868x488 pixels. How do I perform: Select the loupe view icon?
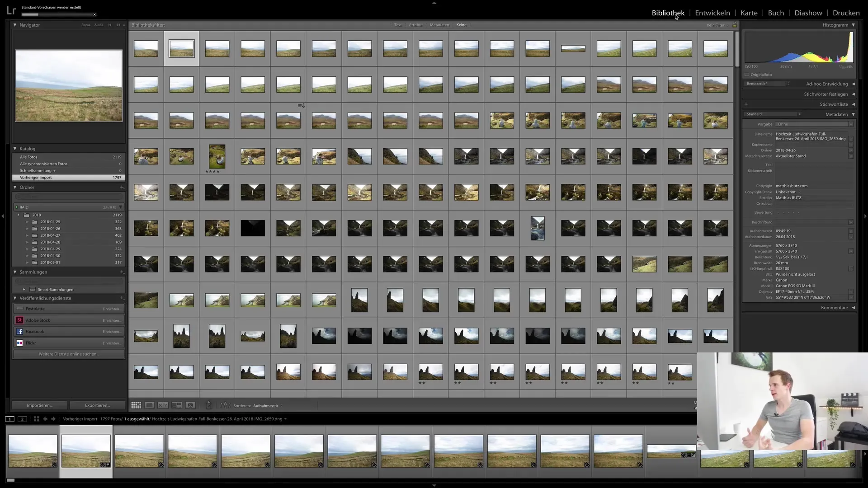point(149,405)
